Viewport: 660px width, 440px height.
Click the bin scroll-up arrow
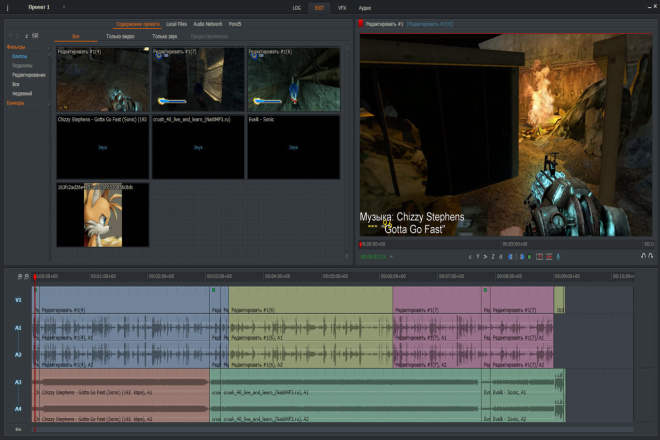coord(347,49)
